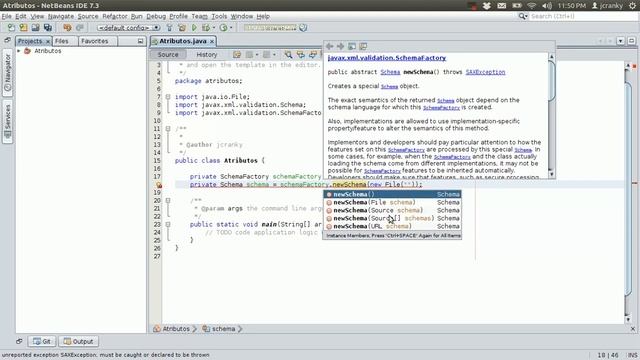Screen dimensions: 640x360
Task: Open the Services side panel tab
Action: pyautogui.click(x=7, y=122)
